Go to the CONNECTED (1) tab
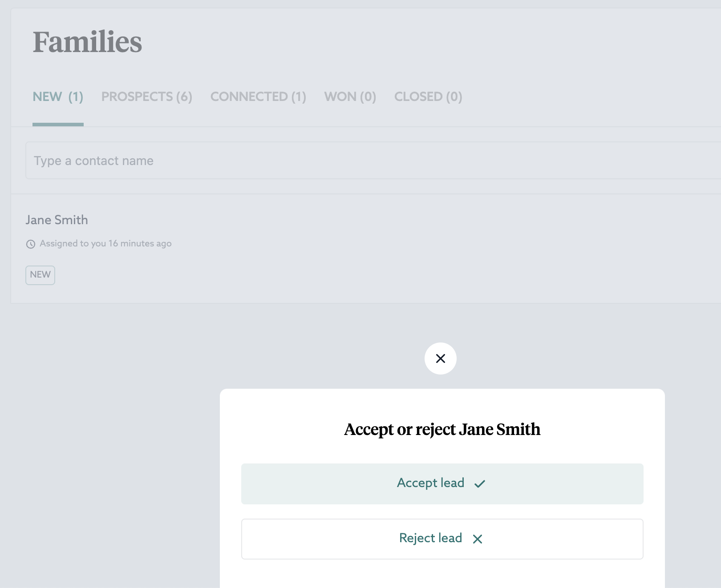The image size is (721, 588). 258,97
